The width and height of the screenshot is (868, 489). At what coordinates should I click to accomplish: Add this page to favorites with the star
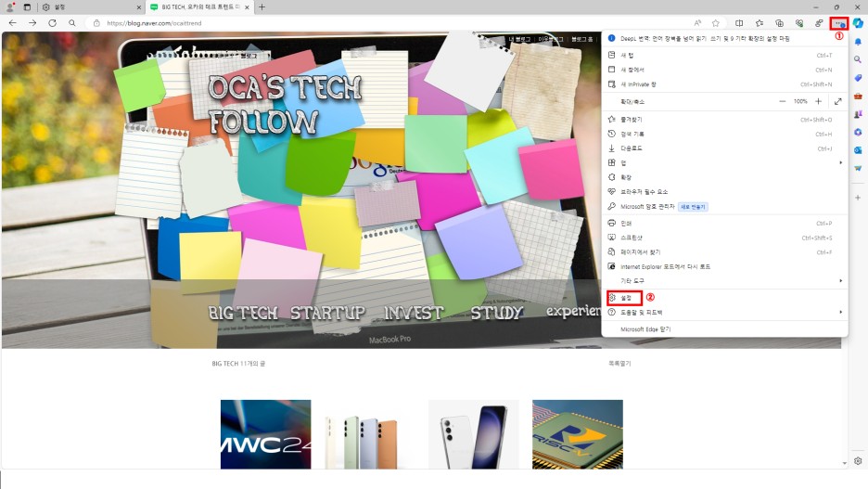point(716,23)
